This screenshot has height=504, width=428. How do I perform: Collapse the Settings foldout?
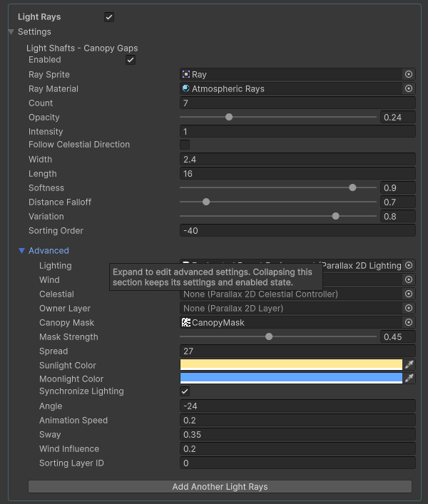11,32
